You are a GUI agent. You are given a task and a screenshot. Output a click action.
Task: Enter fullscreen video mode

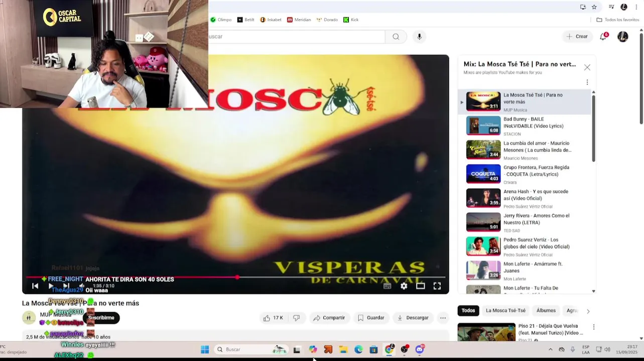[x=437, y=286]
